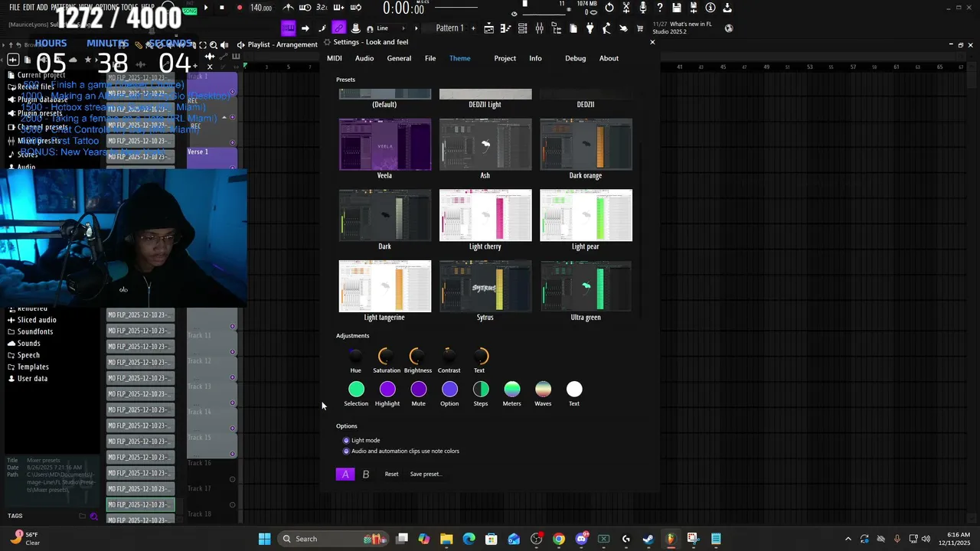
Task: Select theme slot A
Action: (345, 474)
